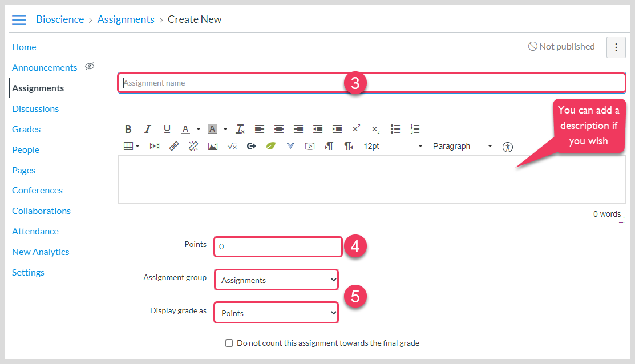635x364 pixels.
Task: Click the Bioscience breadcrumb link
Action: click(60, 19)
